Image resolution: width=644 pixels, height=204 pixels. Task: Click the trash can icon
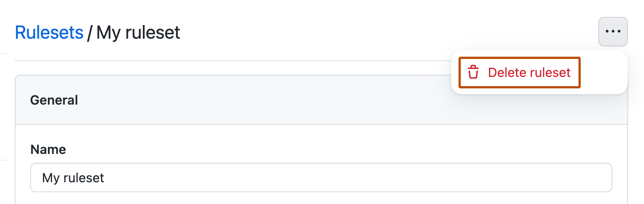pos(473,73)
